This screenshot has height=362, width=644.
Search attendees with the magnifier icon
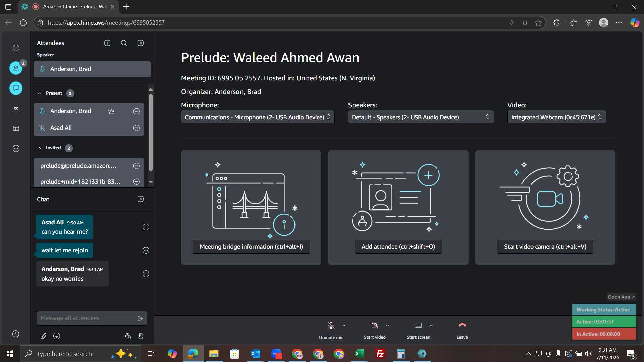pyautogui.click(x=124, y=43)
